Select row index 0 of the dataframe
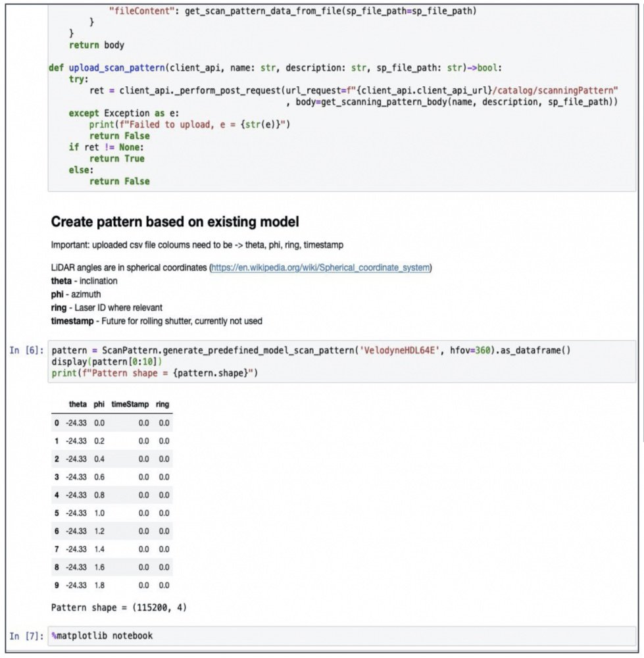644x658 pixels. [x=57, y=423]
